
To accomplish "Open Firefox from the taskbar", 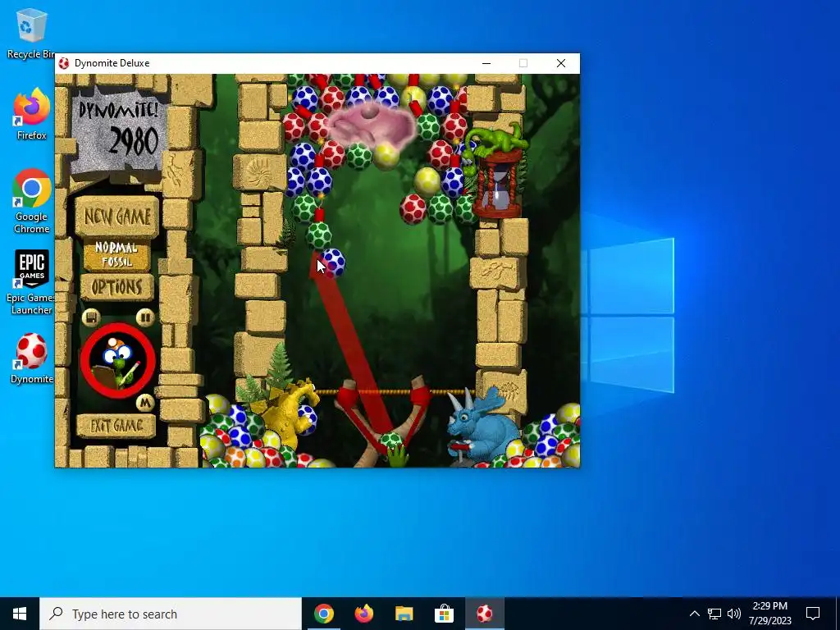I will [x=364, y=614].
